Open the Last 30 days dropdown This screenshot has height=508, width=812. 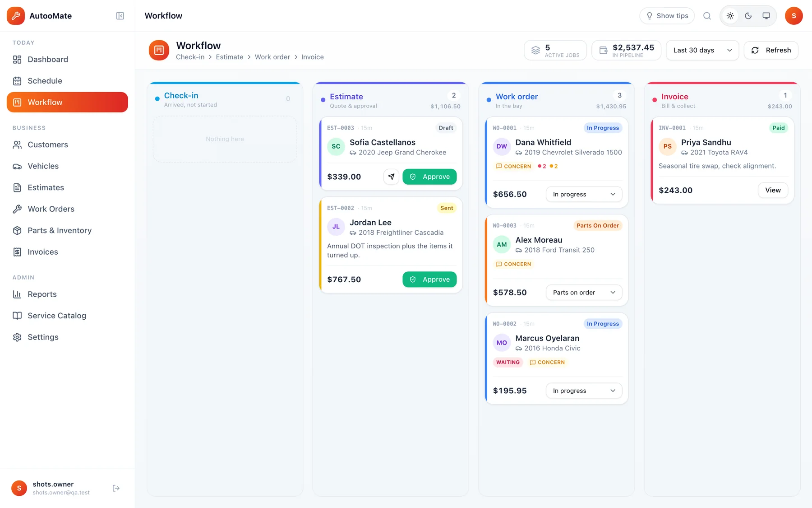tap(702, 50)
